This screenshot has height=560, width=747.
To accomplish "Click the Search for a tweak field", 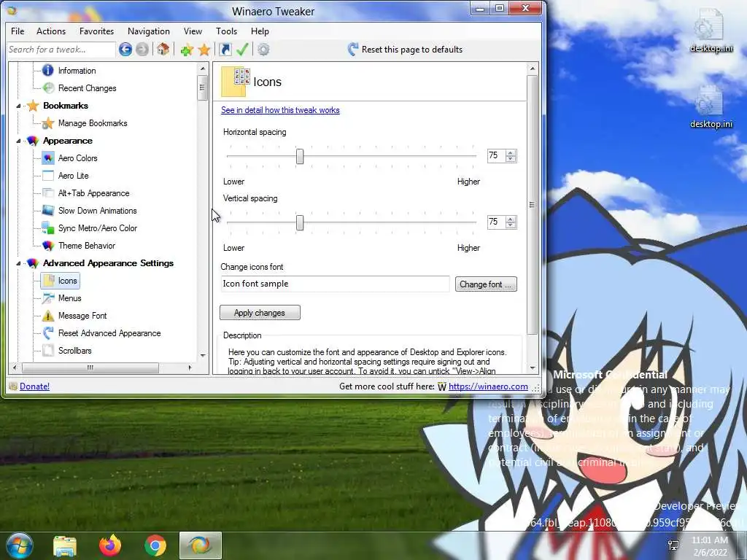I will [61, 50].
